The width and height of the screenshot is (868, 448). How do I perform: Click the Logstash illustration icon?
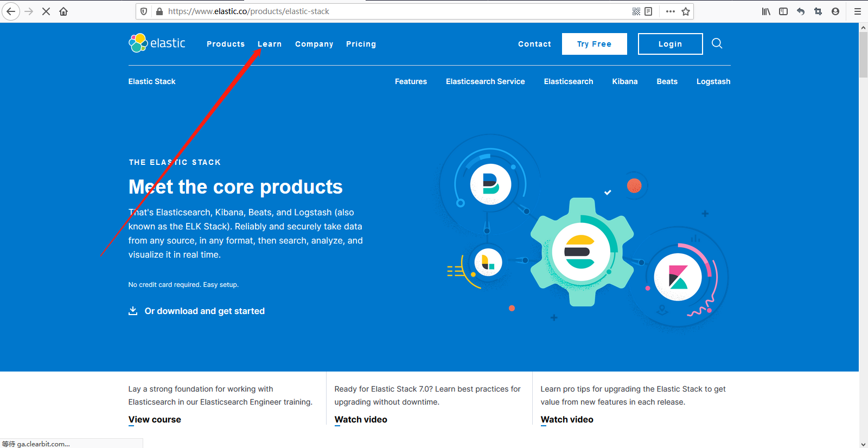[488, 263]
